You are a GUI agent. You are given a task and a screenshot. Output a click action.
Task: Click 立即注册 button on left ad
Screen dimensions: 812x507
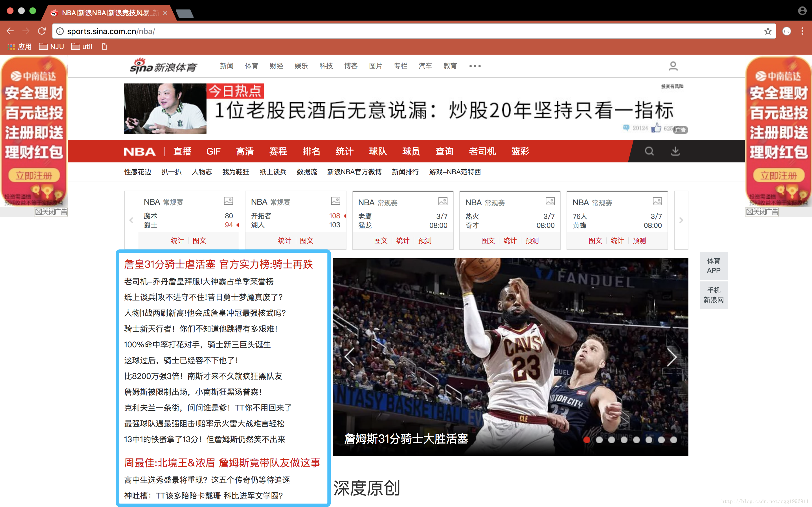(x=34, y=175)
